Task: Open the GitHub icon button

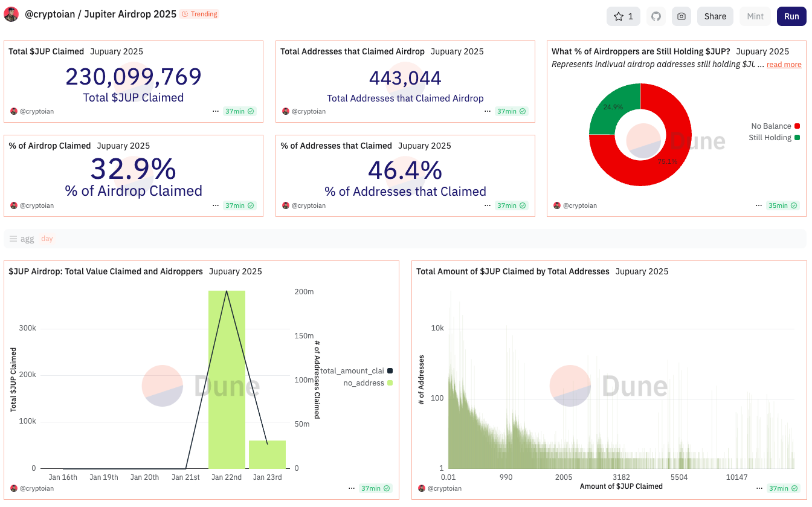Action: click(x=656, y=16)
